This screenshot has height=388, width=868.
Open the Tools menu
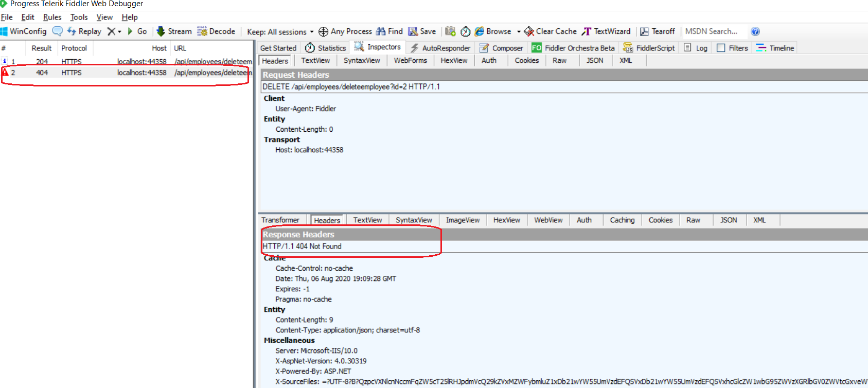(79, 17)
